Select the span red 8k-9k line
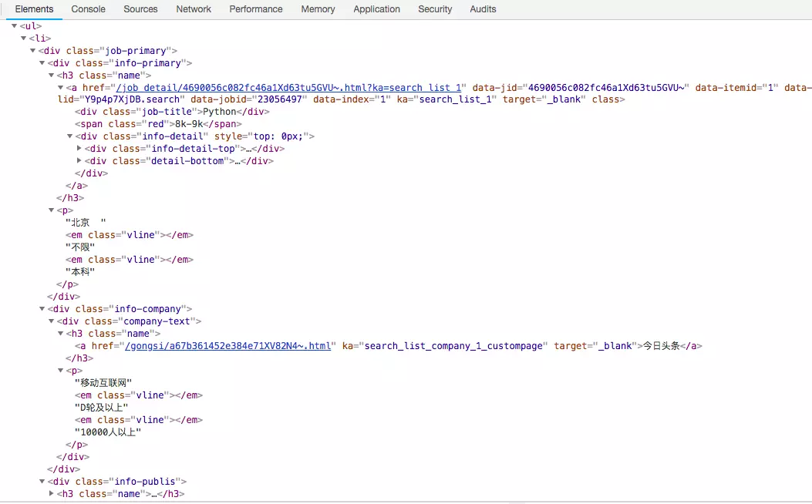The width and height of the screenshot is (812, 504). click(x=158, y=123)
